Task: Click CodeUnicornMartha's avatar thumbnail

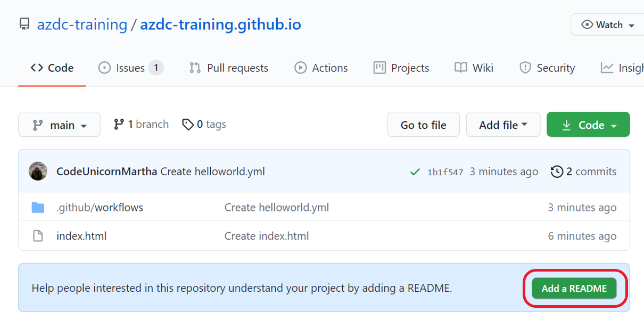Action: tap(37, 171)
